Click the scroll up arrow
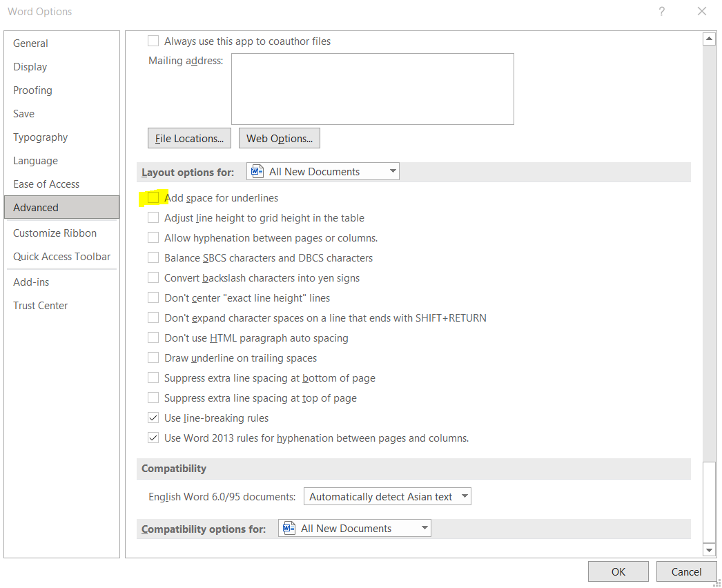 click(709, 39)
